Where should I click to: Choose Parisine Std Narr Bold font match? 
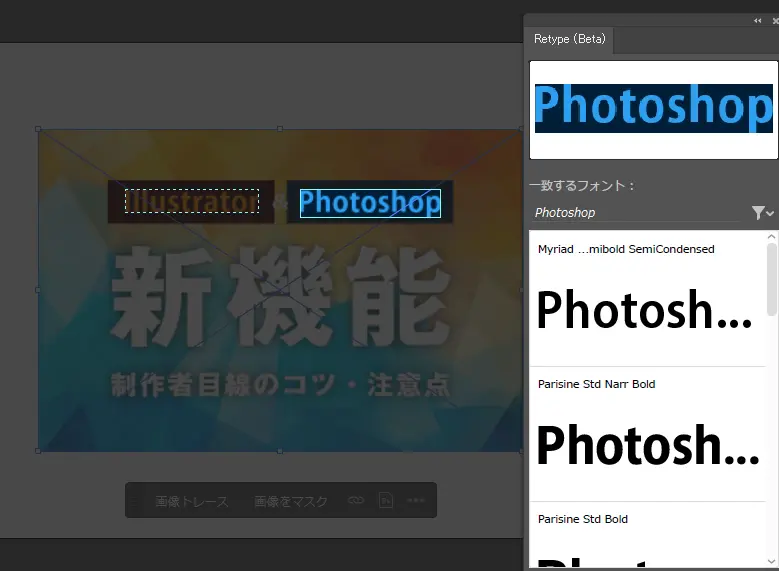click(x=648, y=434)
